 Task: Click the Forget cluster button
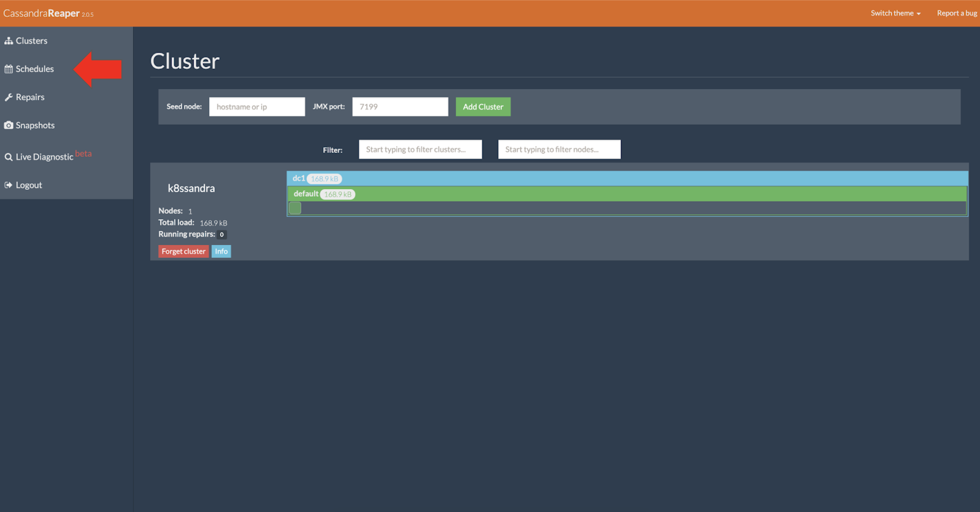[x=183, y=251]
